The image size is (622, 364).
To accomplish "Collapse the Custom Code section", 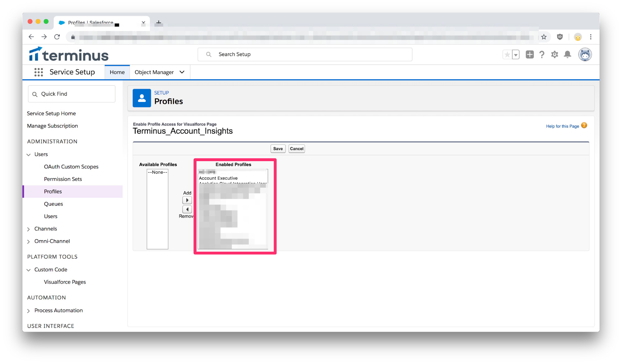I will pyautogui.click(x=29, y=270).
